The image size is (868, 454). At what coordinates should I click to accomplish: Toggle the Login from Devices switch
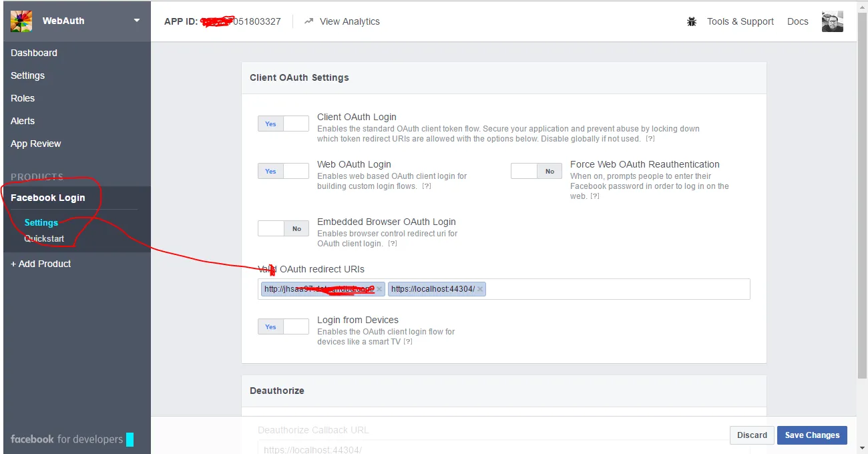coord(283,326)
